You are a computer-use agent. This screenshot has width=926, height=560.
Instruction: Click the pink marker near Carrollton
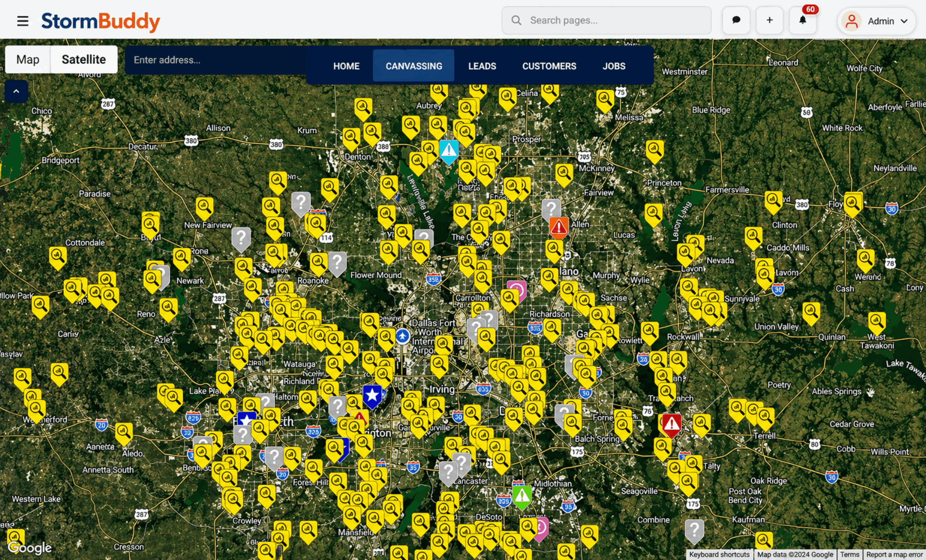pyautogui.click(x=518, y=290)
